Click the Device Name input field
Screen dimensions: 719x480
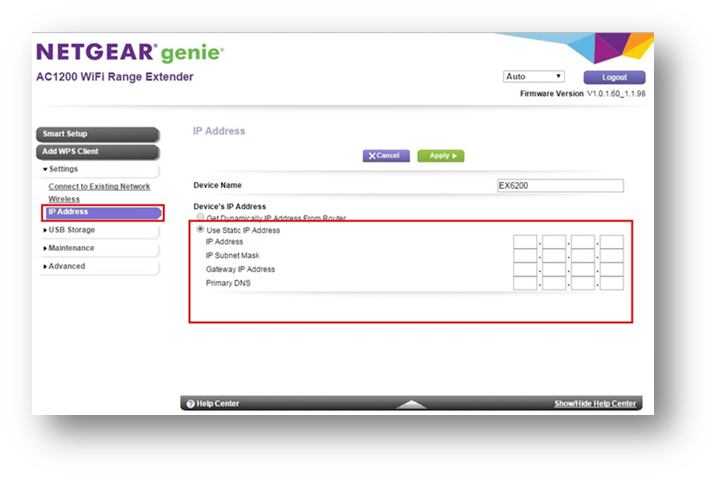click(560, 186)
